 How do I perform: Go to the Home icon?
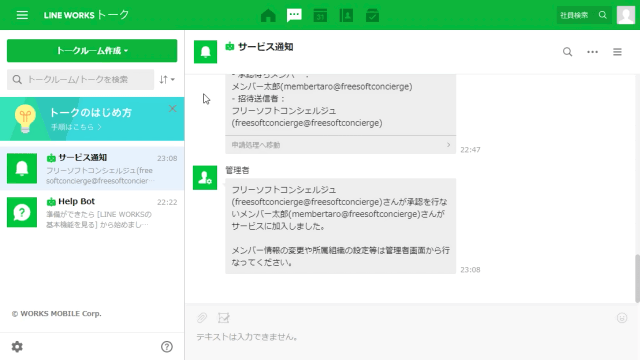pos(268,16)
